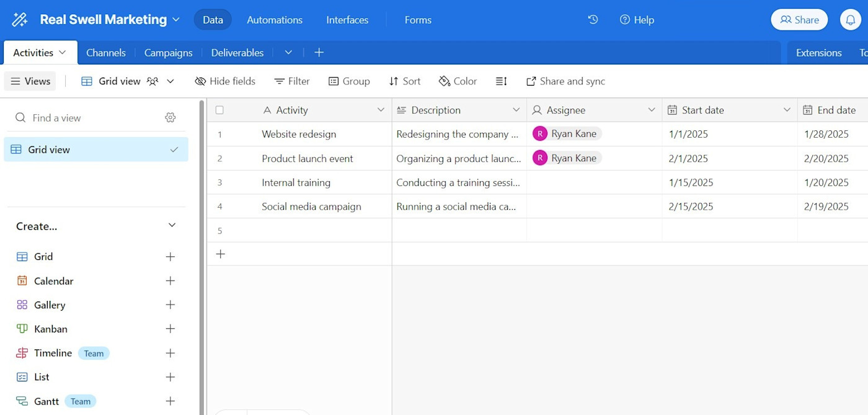Open Sort options
Viewport: 868px width, 415px height.
click(405, 81)
